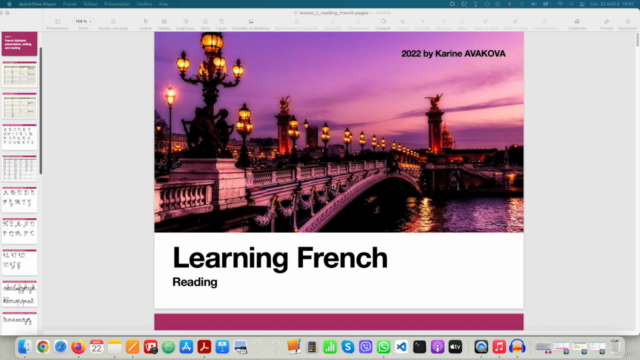
Task: Open the Couleurs color panel
Action: point(383,24)
